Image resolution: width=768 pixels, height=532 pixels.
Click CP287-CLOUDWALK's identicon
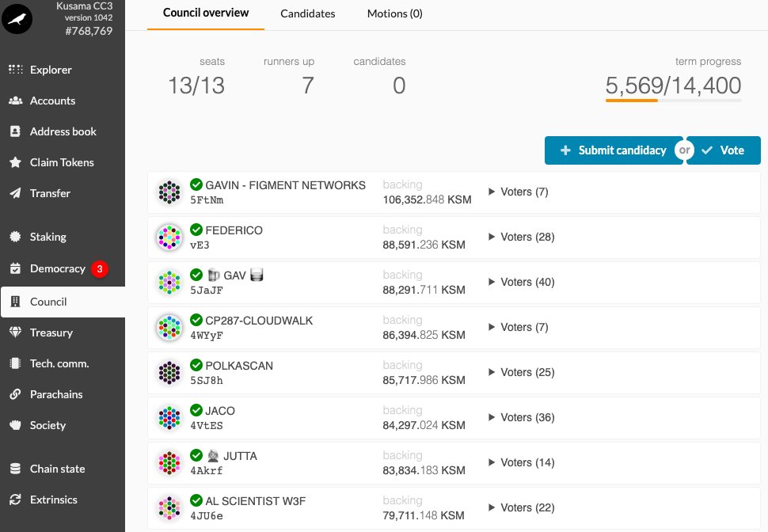(x=169, y=327)
